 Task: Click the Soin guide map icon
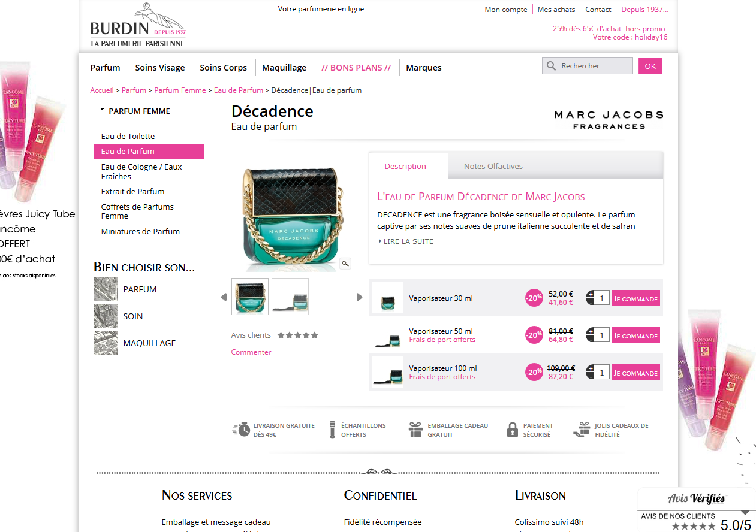106,316
